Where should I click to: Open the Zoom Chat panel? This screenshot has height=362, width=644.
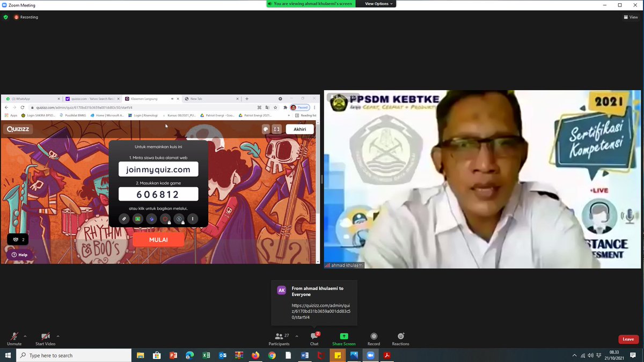(x=314, y=338)
